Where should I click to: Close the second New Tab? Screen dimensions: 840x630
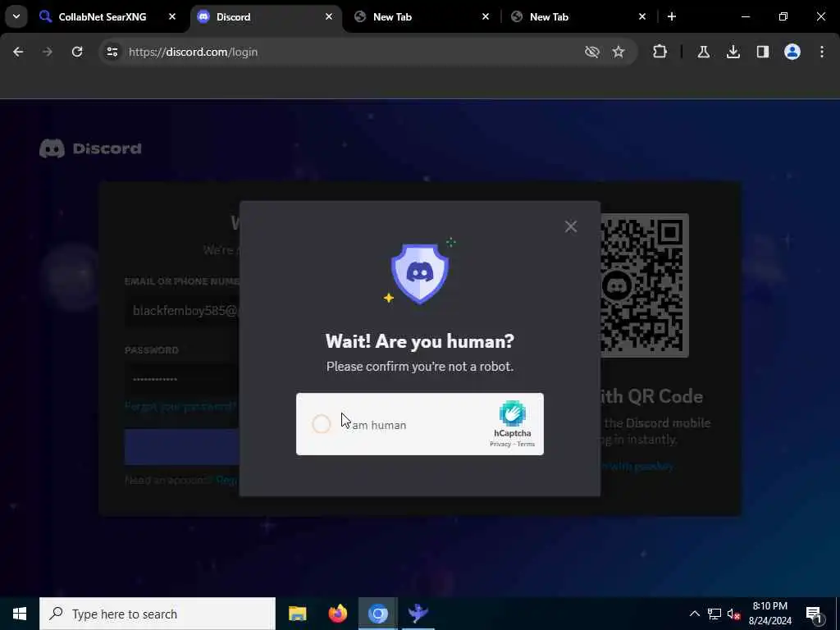(641, 17)
